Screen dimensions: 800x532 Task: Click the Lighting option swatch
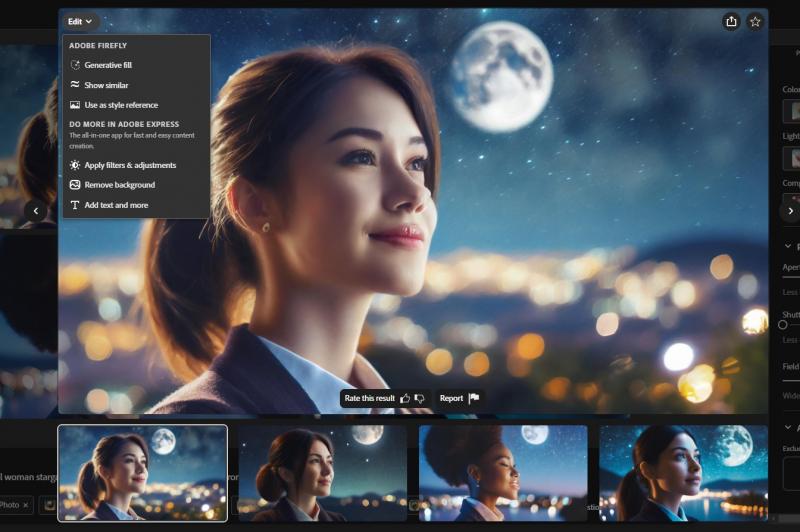click(792, 158)
